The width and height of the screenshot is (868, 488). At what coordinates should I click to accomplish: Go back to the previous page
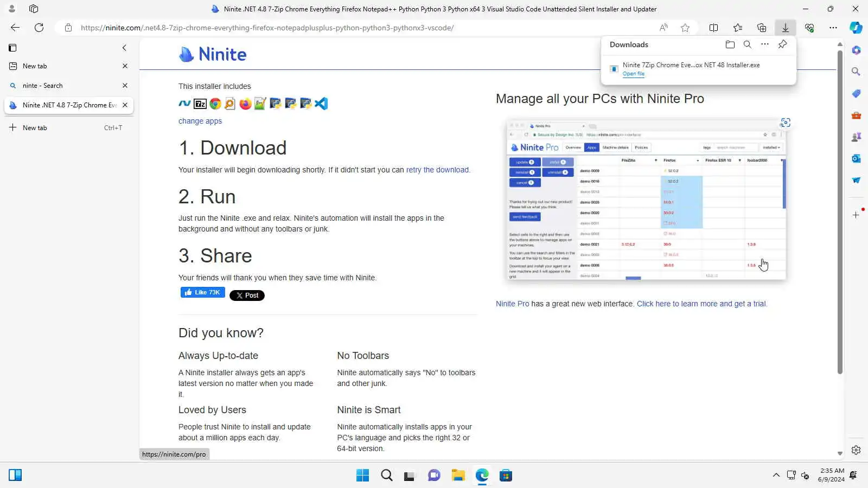[15, 28]
